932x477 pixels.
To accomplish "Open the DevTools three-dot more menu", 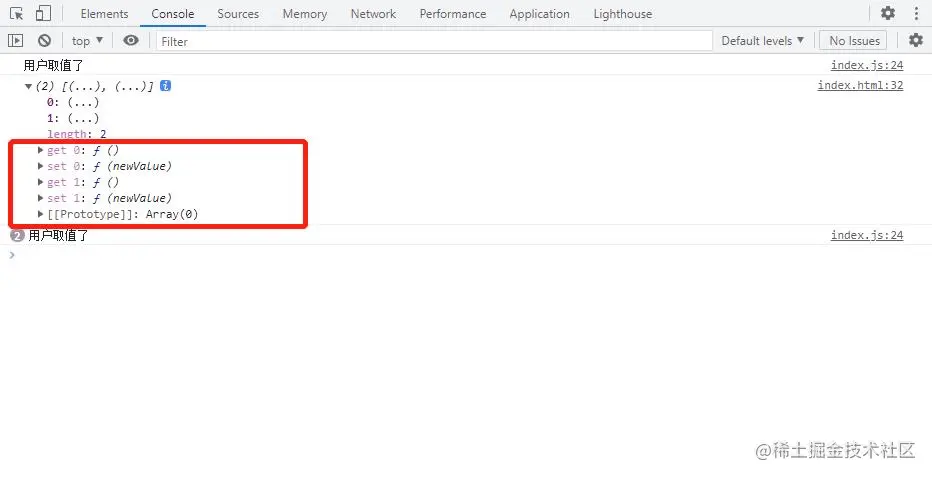I will pos(916,13).
